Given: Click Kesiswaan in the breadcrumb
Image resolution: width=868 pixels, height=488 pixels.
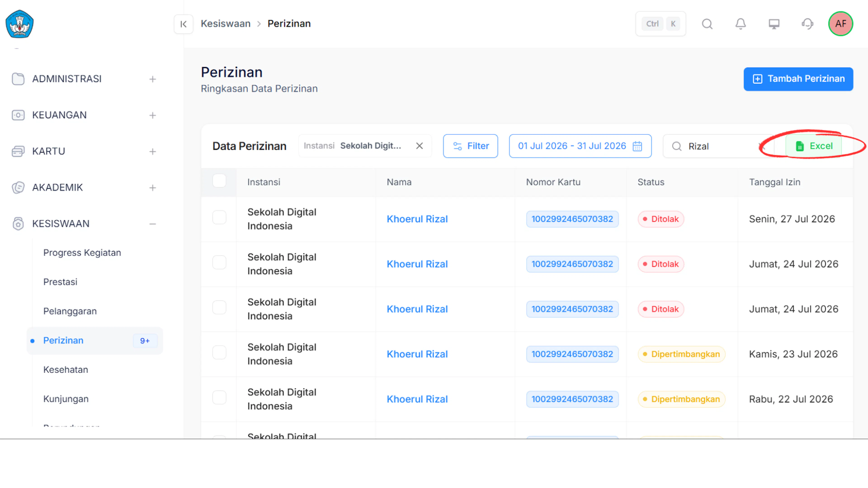Looking at the screenshot, I should pyautogui.click(x=226, y=23).
